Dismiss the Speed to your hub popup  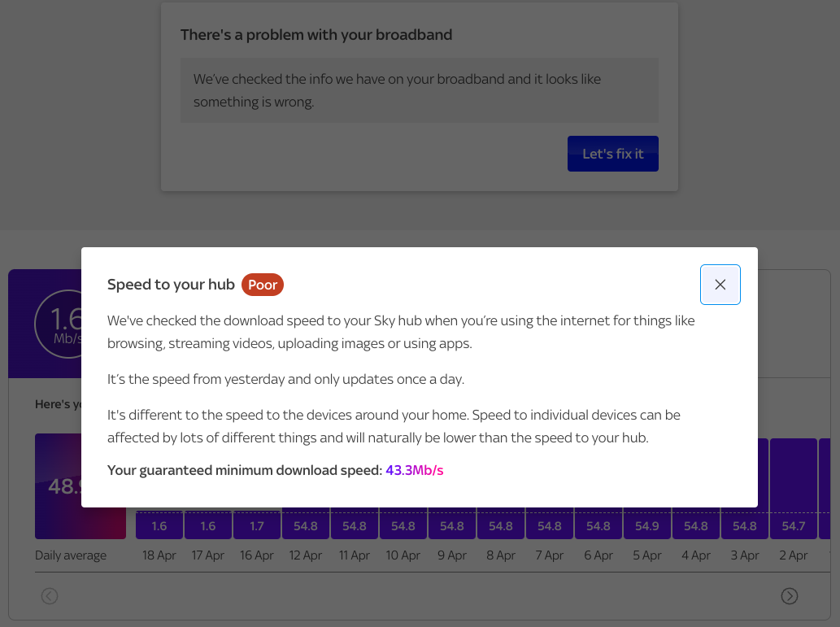pos(720,285)
